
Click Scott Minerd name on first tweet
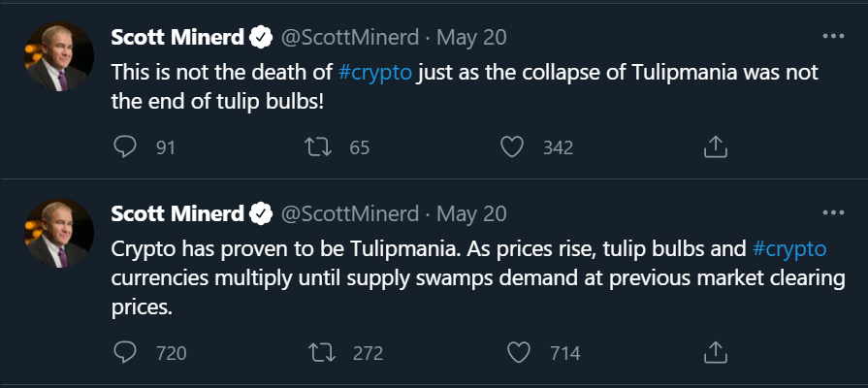tap(178, 38)
